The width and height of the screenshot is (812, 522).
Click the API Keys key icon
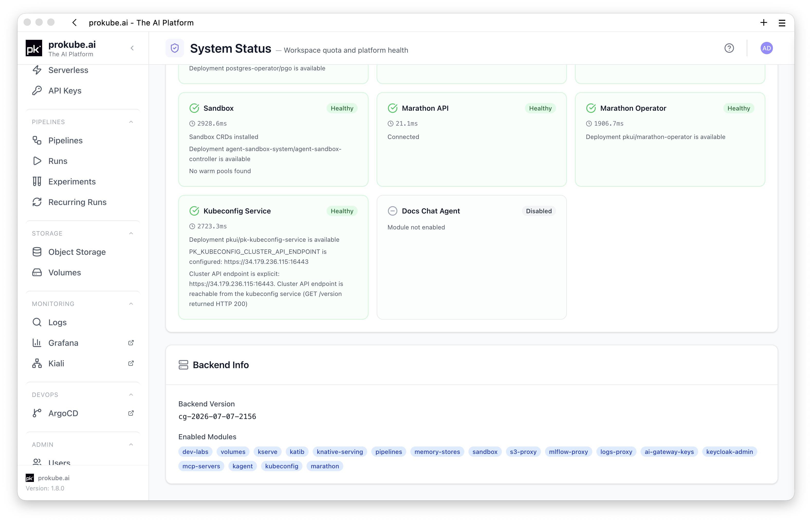[37, 90]
